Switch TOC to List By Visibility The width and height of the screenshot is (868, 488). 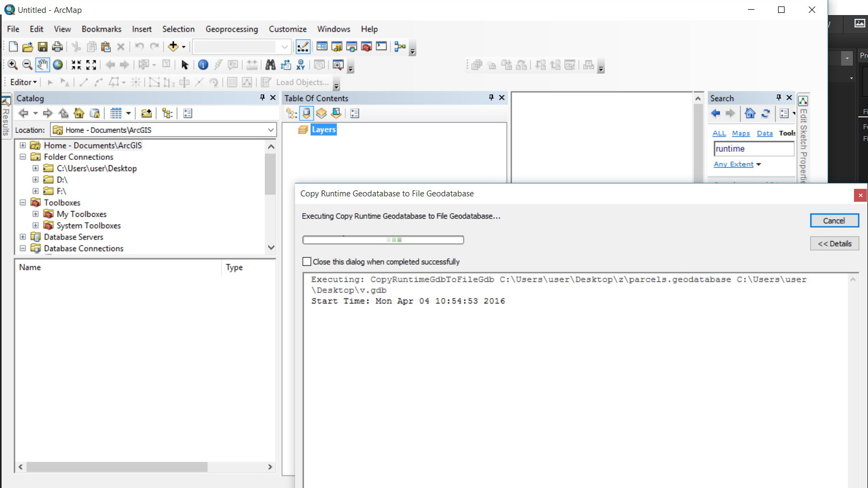coord(321,114)
